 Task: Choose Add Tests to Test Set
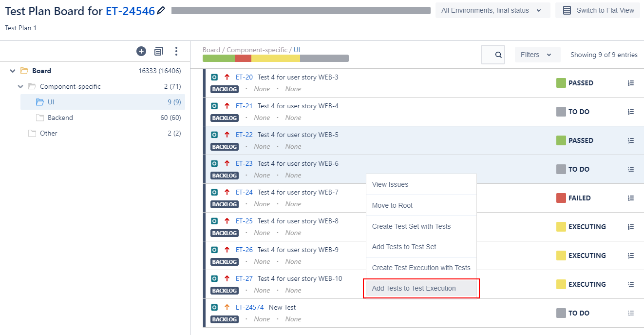tap(421, 247)
